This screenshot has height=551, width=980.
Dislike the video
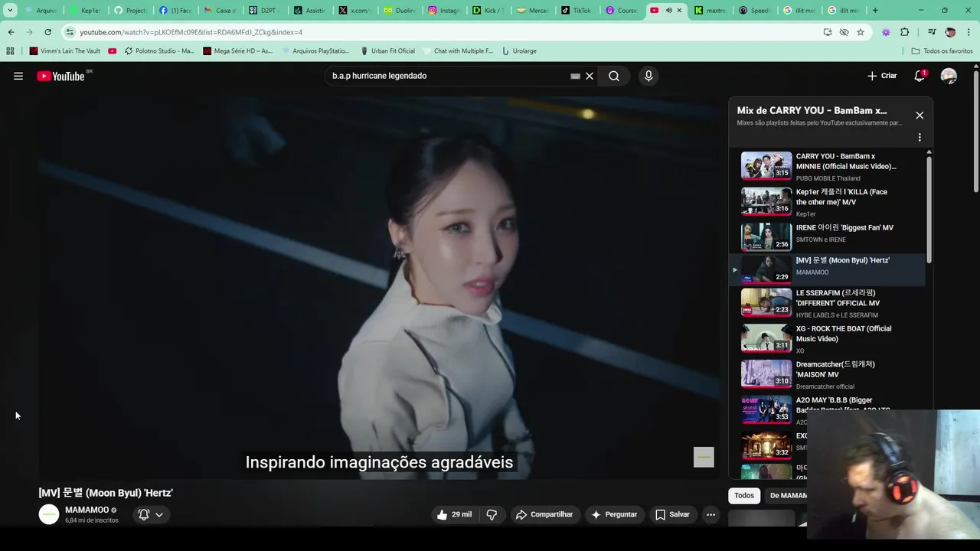pyautogui.click(x=492, y=514)
